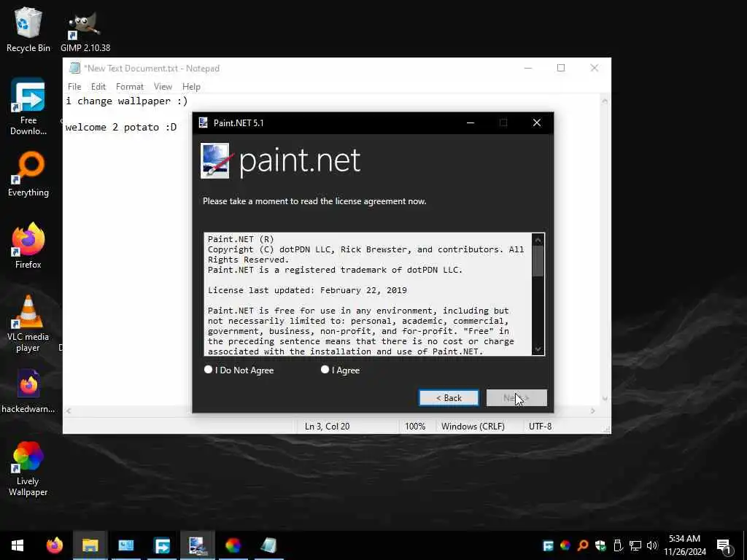
Task: Click the safely remove hardware tray icon
Action: click(618, 545)
